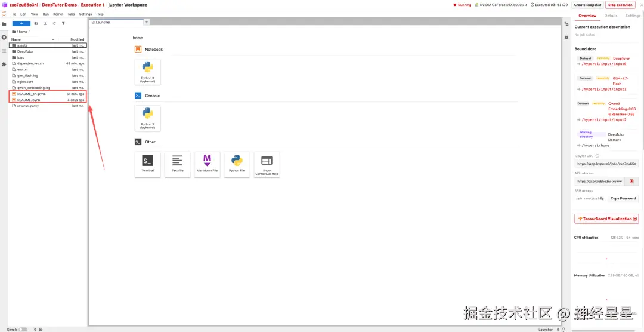Viewport: 644px width, 332px height.
Task: Click the Jupyter URL field
Action: [x=606, y=164]
